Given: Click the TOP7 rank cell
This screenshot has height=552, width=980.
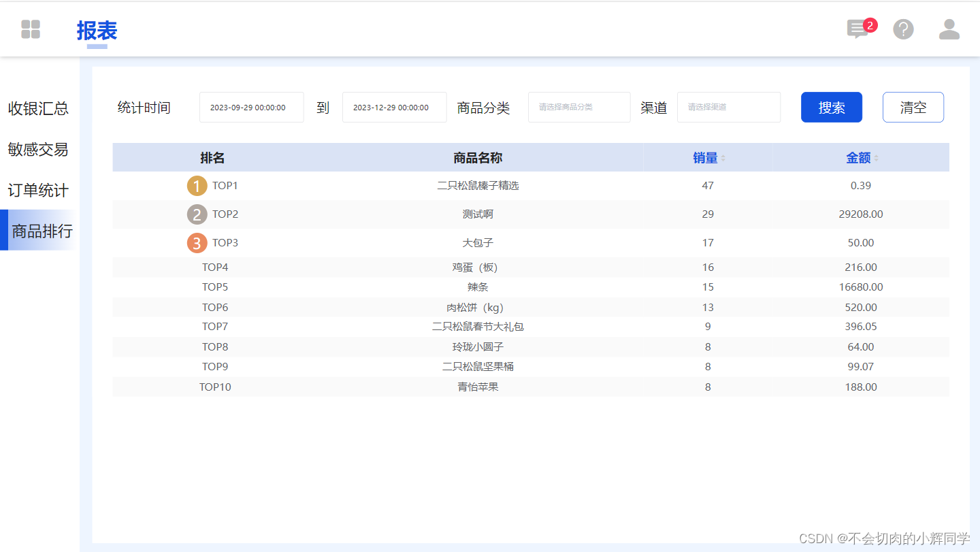Looking at the screenshot, I should click(x=215, y=327).
